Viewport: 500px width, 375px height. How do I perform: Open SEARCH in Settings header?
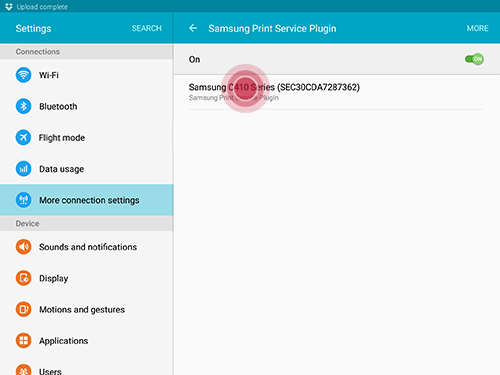pos(146,28)
